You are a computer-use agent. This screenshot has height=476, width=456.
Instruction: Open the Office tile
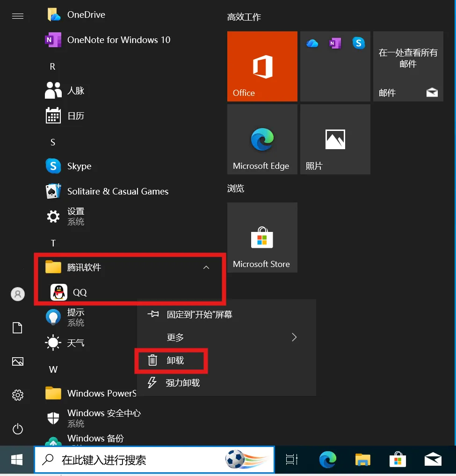(262, 66)
